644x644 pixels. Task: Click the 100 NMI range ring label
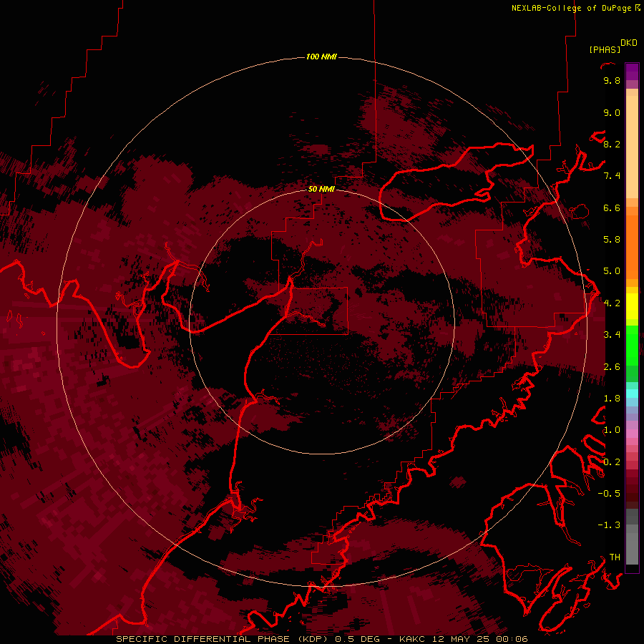321,57
